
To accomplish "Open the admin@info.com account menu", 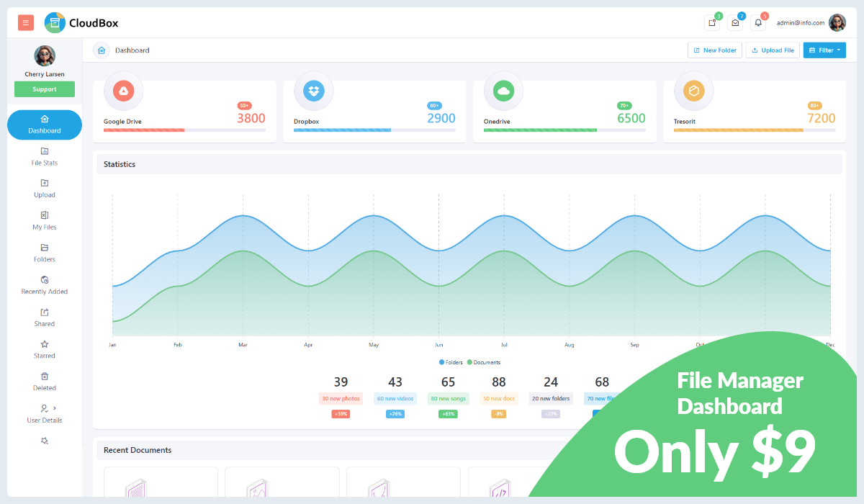I will tap(799, 22).
